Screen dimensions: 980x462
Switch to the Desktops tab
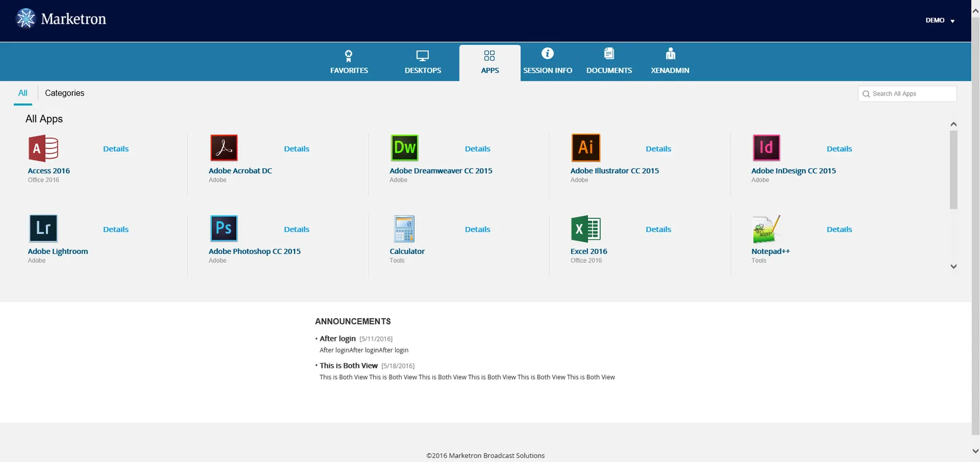pyautogui.click(x=423, y=62)
